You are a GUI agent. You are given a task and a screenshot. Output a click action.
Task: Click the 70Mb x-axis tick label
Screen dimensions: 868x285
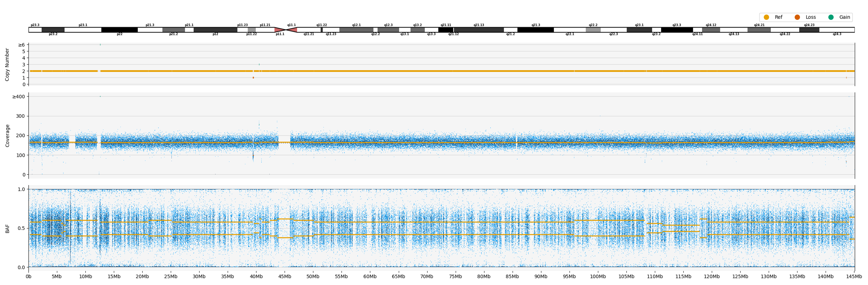[x=427, y=277]
